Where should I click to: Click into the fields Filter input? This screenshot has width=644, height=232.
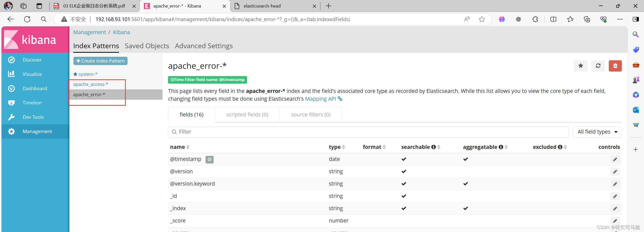368,132
